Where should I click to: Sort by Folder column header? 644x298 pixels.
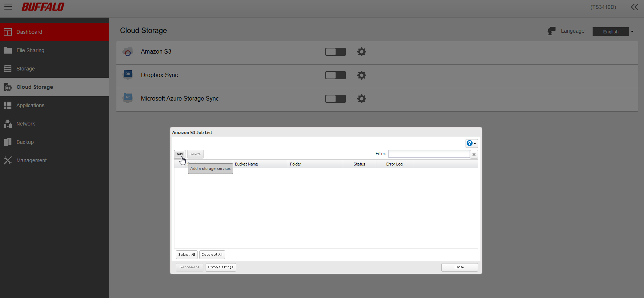315,164
